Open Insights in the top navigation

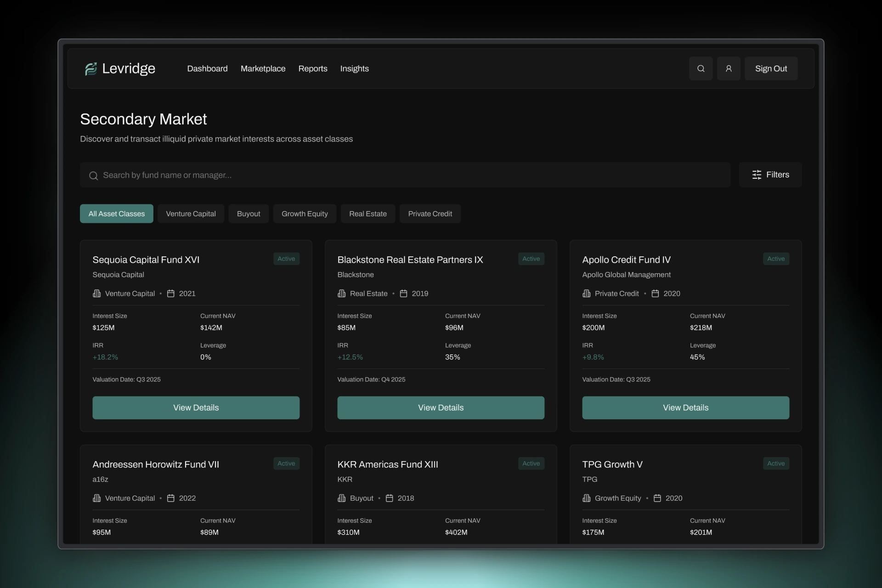click(354, 68)
